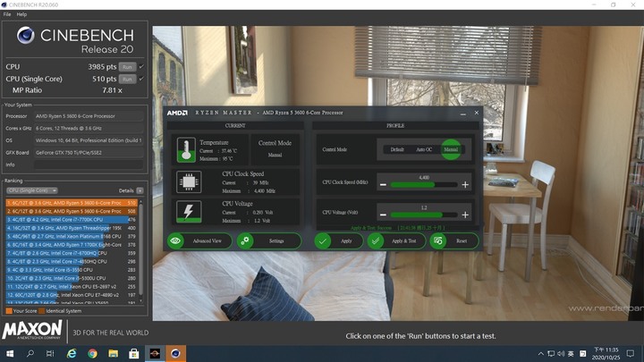Open Ryzen Master Settings
Viewport: 644px width, 362px height.
pos(269,241)
